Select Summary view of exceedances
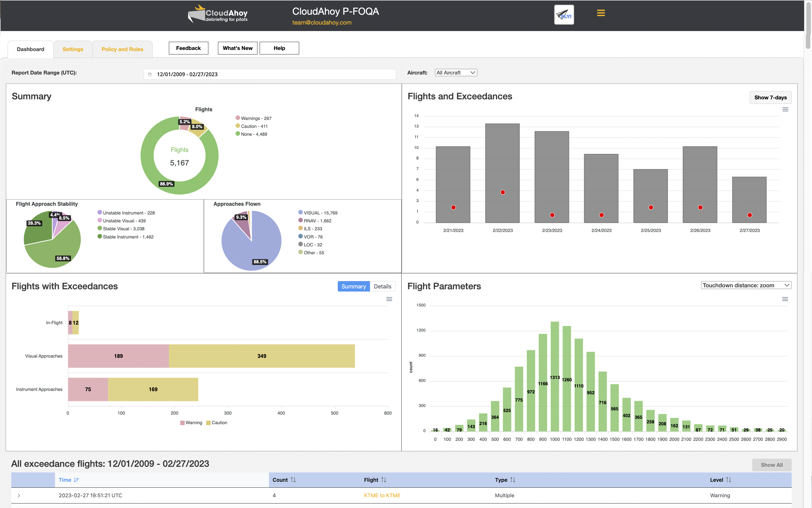812x508 pixels. tap(354, 286)
